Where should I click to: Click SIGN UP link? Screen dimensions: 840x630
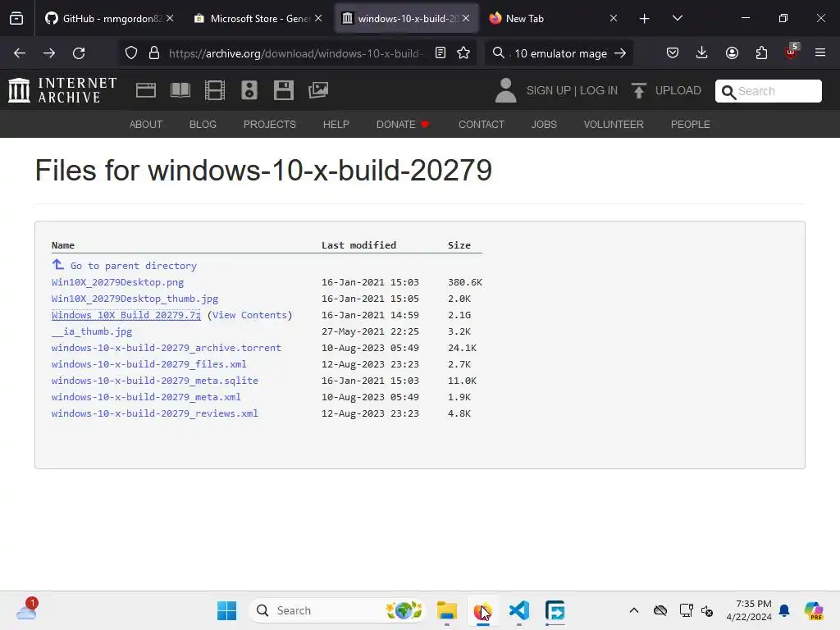549,90
